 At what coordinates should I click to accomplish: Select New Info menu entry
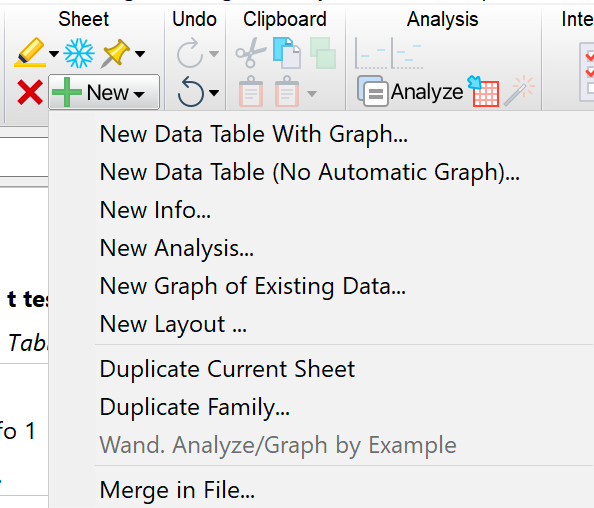(155, 210)
